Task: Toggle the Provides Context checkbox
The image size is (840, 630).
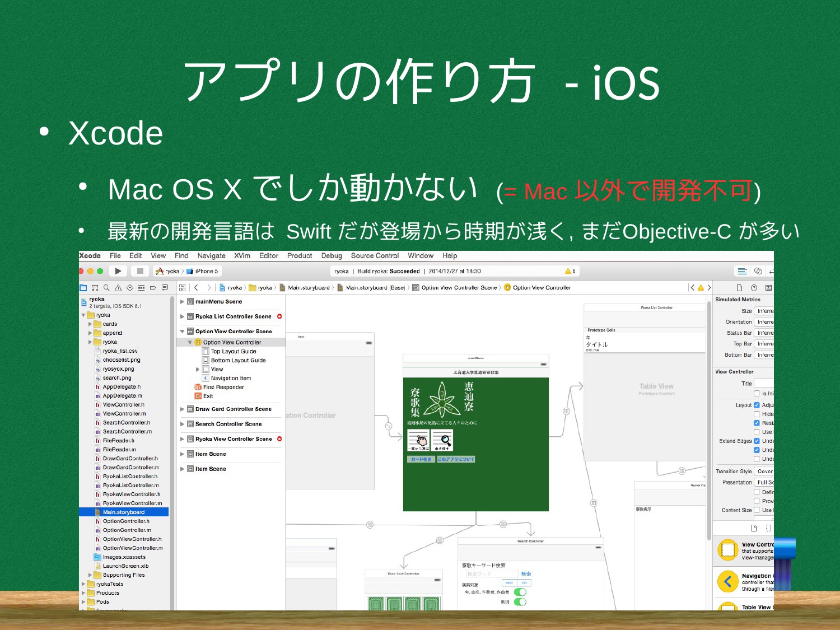Action: point(757,501)
